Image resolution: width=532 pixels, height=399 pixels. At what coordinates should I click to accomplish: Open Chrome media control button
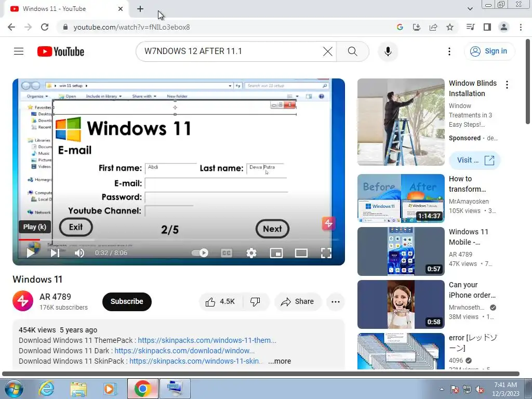click(470, 27)
